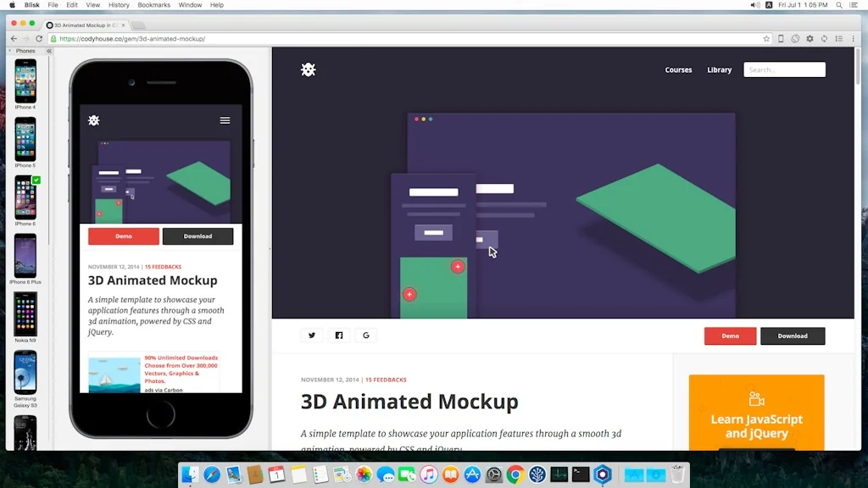
Task: Expand the Phones section disclosure triangle
Action: click(11, 52)
